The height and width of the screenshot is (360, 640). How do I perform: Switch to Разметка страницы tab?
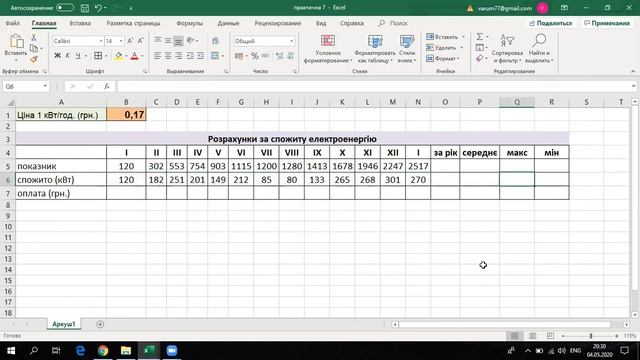pos(133,23)
